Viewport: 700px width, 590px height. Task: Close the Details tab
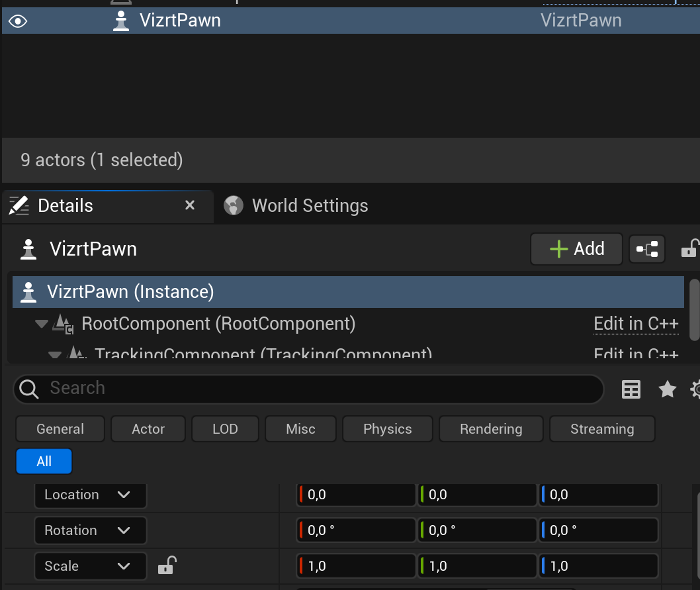[x=190, y=206]
